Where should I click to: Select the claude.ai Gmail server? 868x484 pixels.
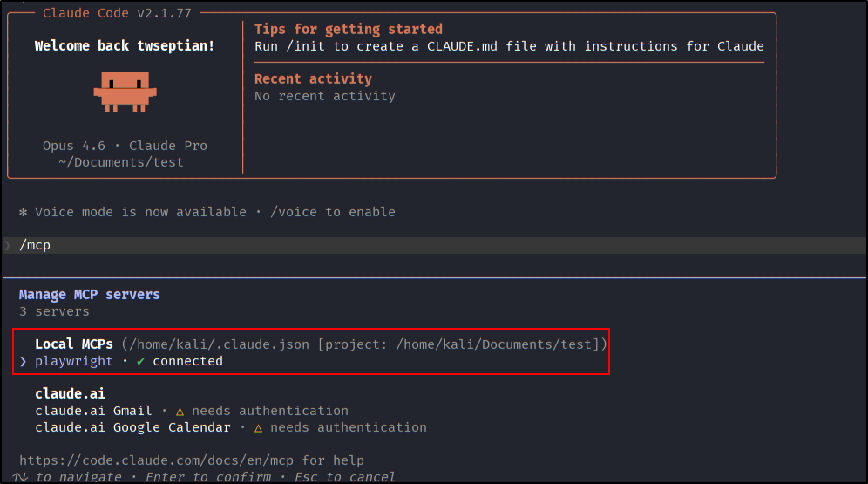93,411
